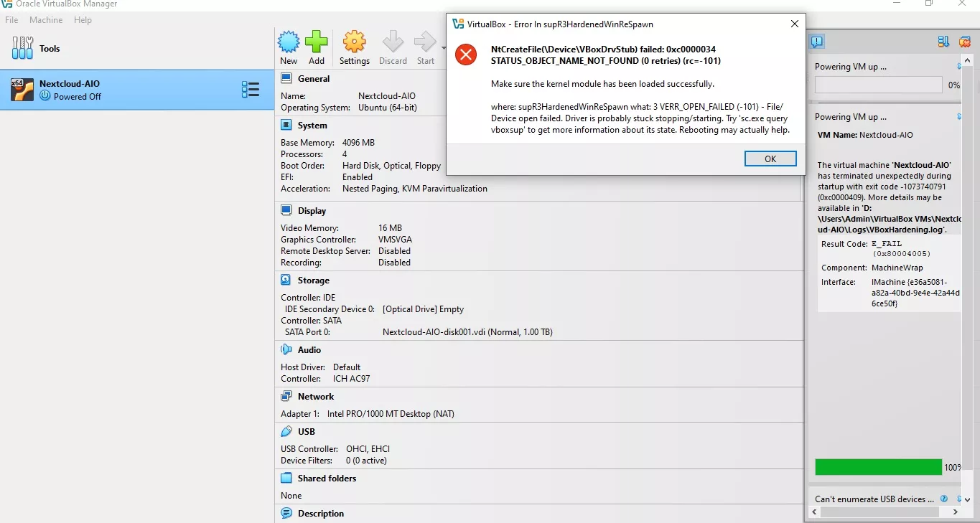Click the Network section adapter icon
This screenshot has height=523, width=980.
coord(286,396)
